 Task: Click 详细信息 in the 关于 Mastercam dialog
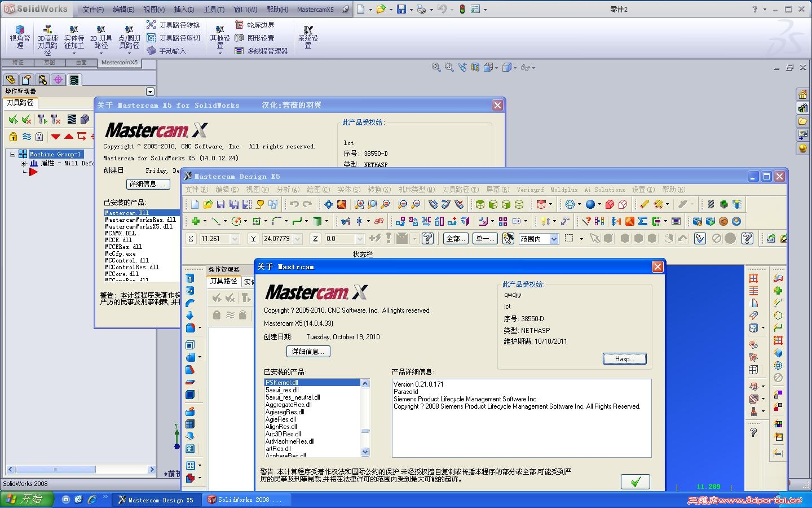pyautogui.click(x=308, y=351)
